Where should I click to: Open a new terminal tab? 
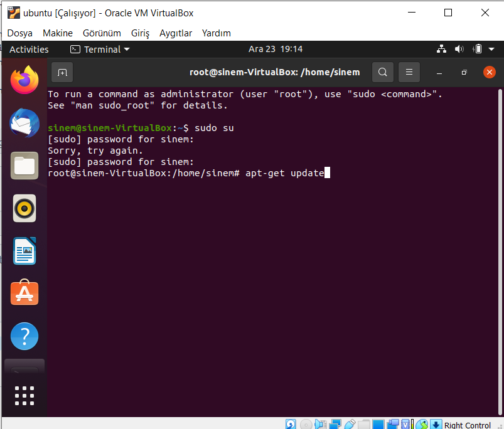pos(62,72)
